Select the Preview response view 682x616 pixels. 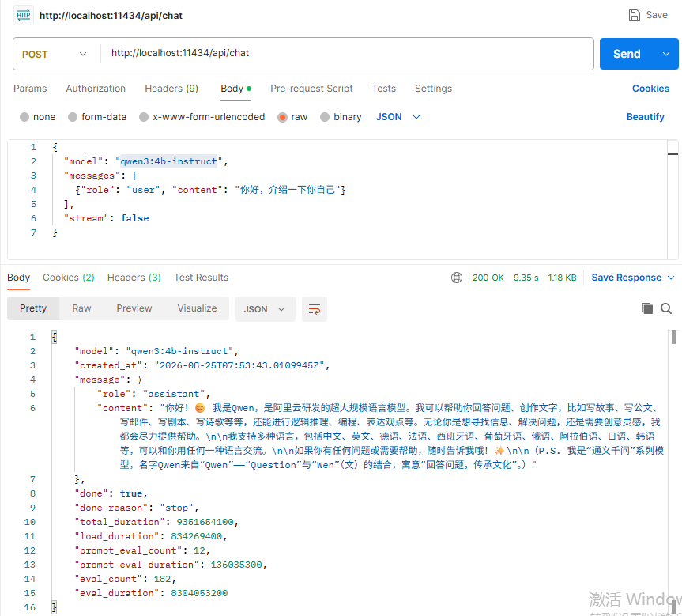pyautogui.click(x=134, y=308)
